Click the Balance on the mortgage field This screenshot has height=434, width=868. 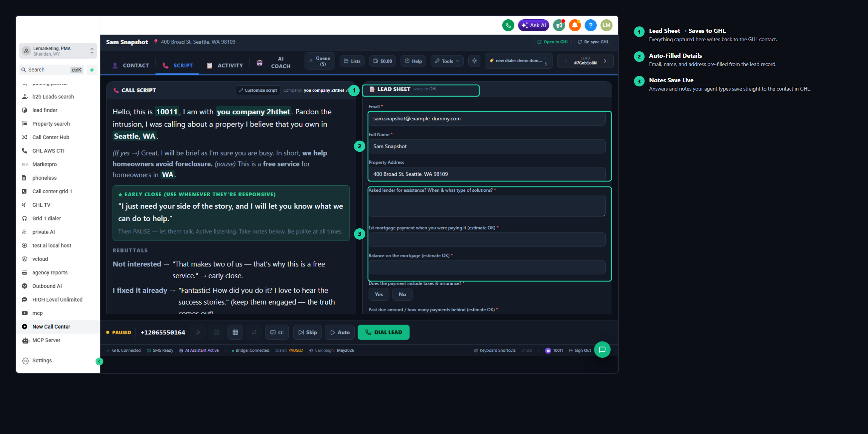click(x=487, y=268)
